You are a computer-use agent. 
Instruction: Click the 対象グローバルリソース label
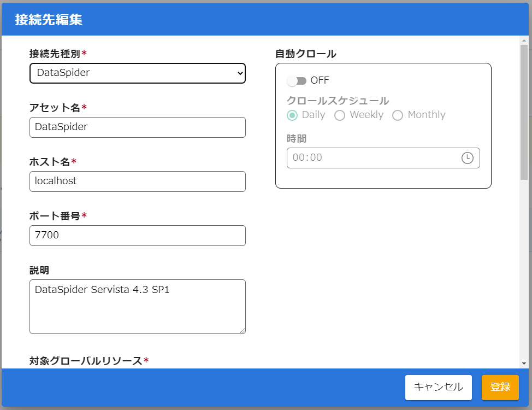click(86, 361)
